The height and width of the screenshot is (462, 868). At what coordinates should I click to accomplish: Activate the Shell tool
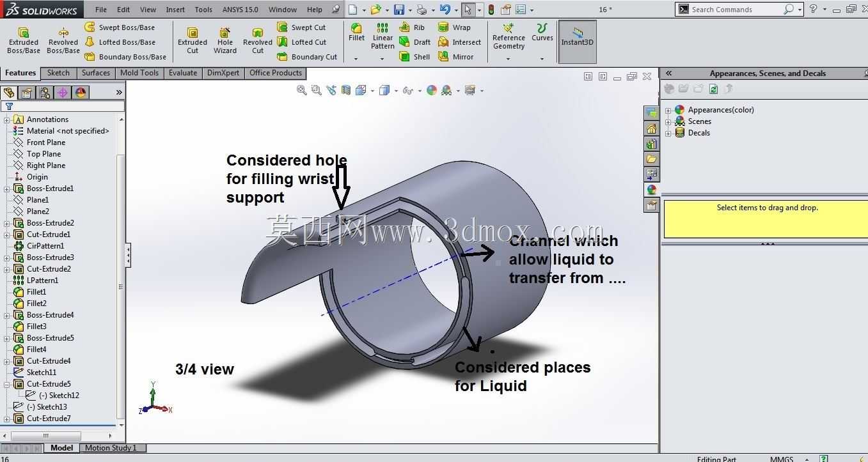point(414,57)
